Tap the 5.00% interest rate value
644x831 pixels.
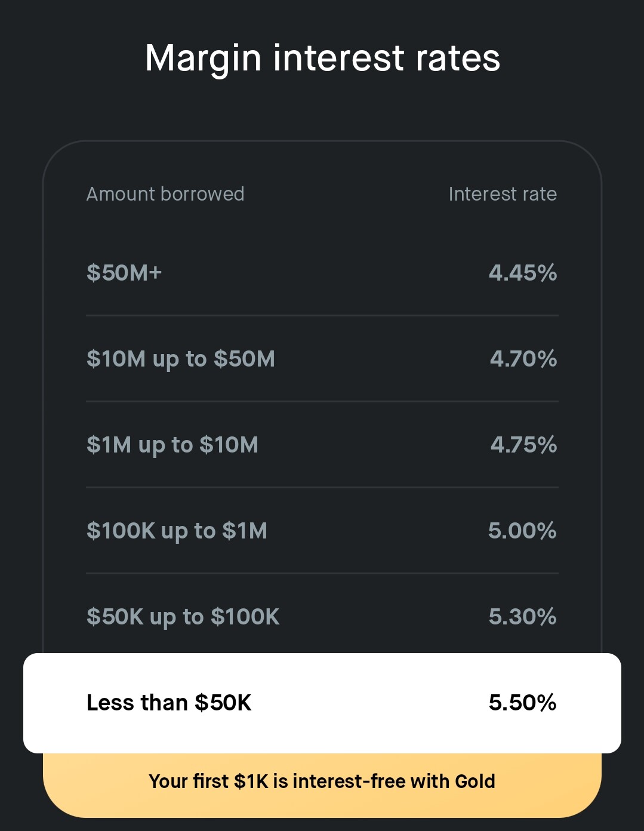pyautogui.click(x=522, y=531)
